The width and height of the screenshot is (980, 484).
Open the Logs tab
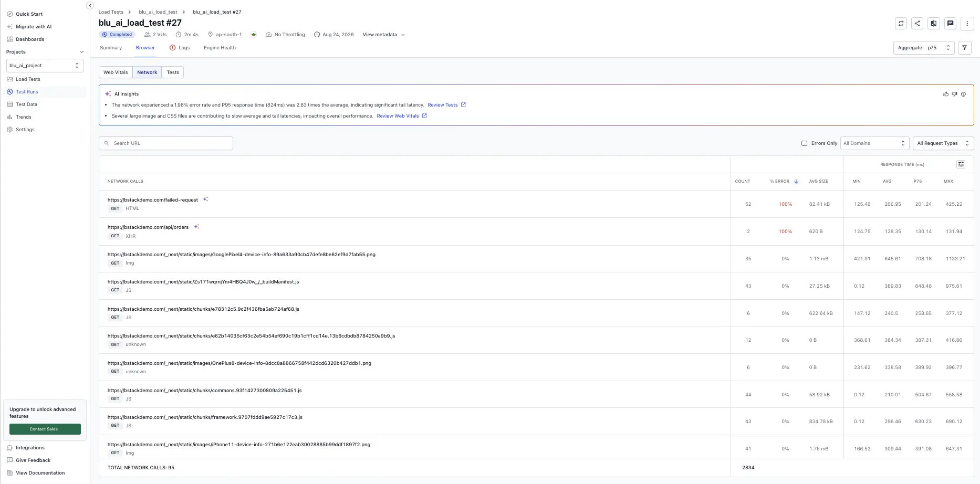tap(180, 48)
